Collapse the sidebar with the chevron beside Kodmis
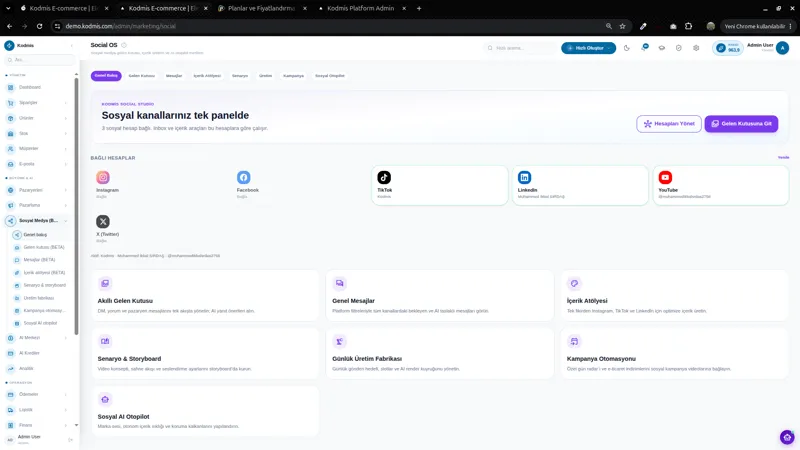Viewport: 800px width, 450px height. [71, 45]
